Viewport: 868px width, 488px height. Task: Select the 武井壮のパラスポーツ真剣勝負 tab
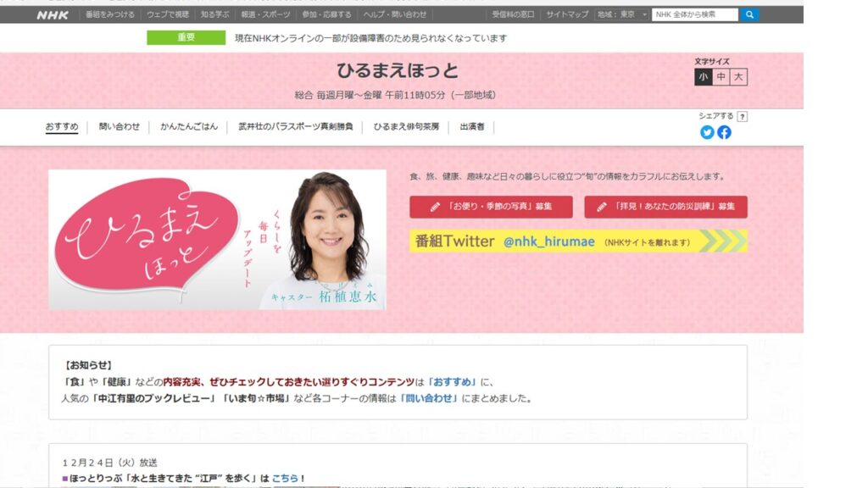(x=296, y=127)
